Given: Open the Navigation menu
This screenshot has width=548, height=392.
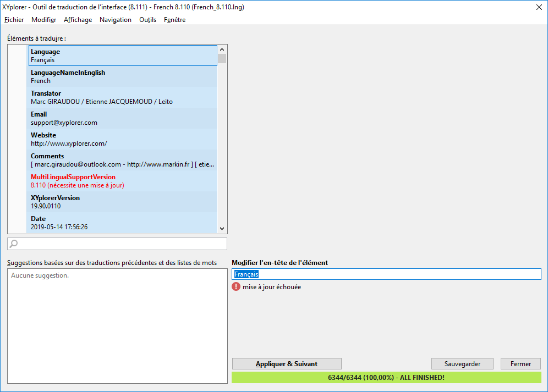Looking at the screenshot, I should 115,20.
